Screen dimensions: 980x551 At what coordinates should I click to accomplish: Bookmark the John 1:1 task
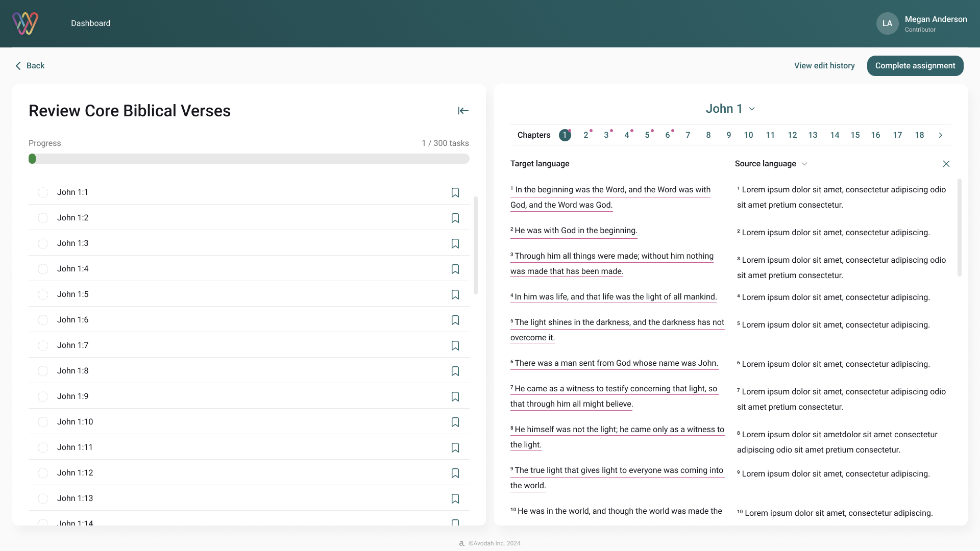(x=455, y=192)
